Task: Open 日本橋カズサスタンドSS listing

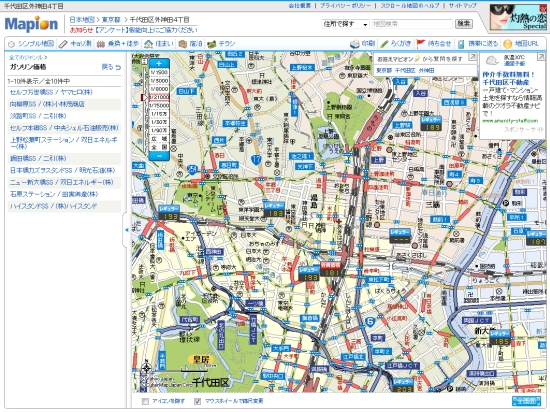Action: [62, 170]
